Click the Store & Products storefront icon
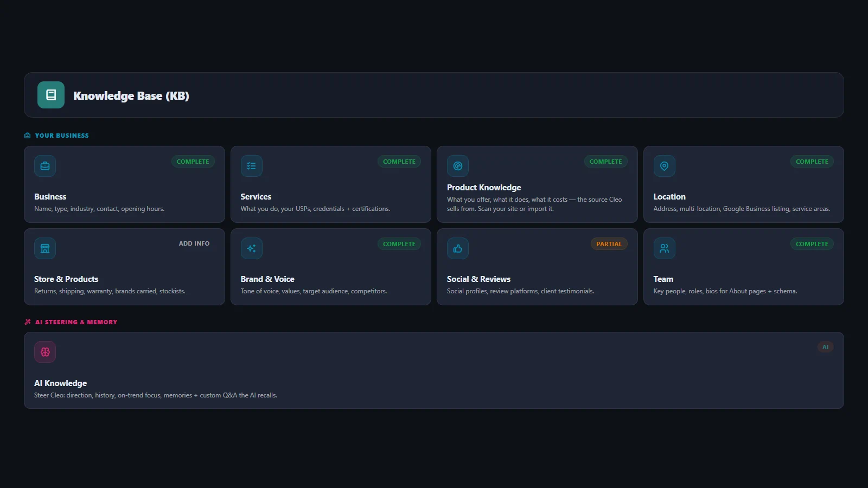This screenshot has width=868, height=488. point(45,248)
